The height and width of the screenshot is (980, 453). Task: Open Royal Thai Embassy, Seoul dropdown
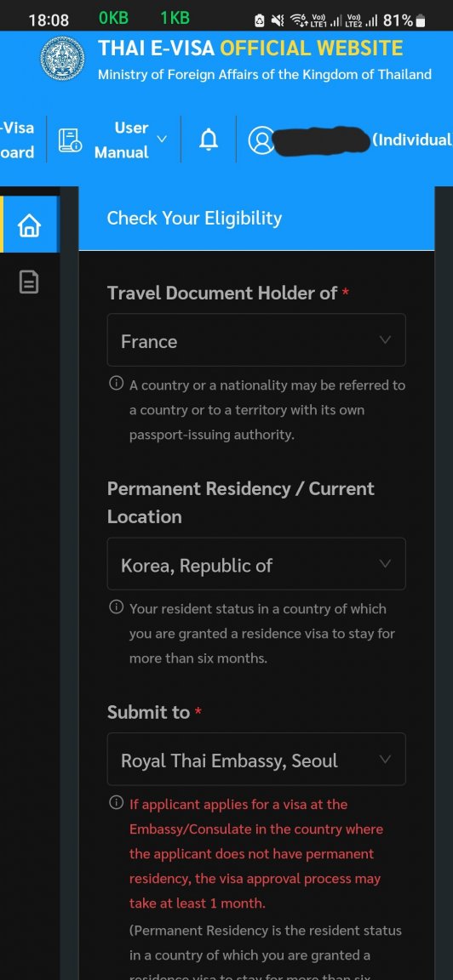coord(256,760)
